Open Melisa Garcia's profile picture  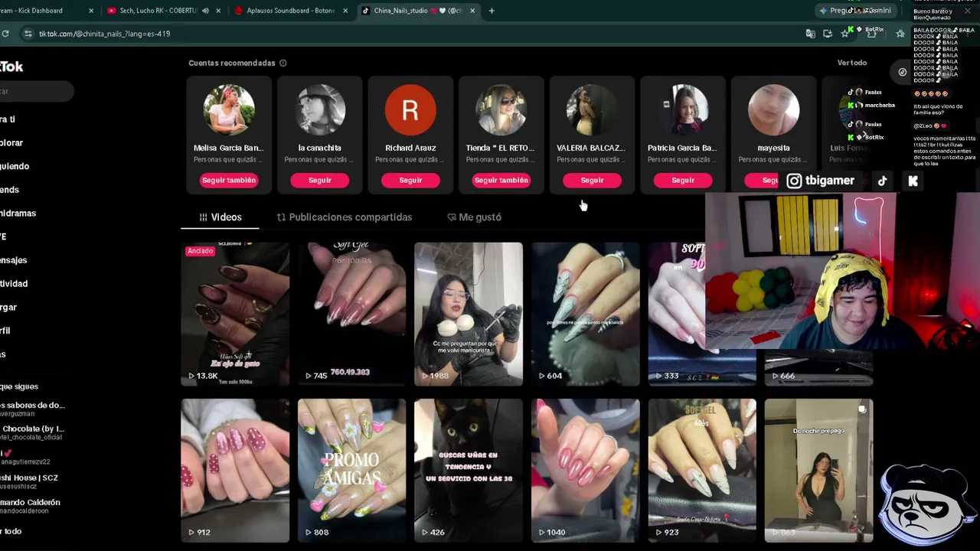click(229, 110)
